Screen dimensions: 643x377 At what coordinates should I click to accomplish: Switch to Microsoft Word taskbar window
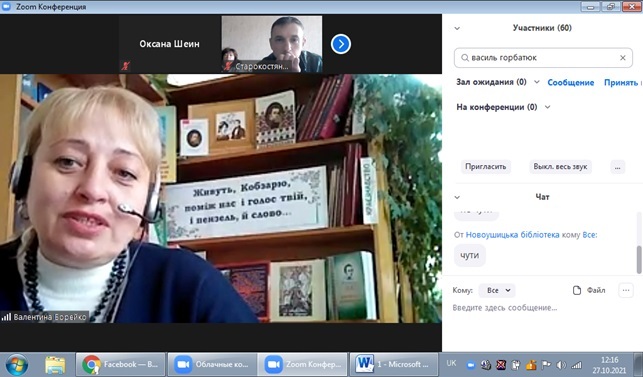coord(394,364)
